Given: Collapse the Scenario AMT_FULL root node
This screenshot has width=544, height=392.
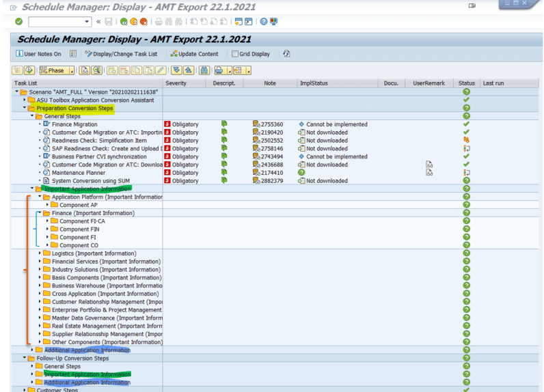Looking at the screenshot, I should (16, 92).
